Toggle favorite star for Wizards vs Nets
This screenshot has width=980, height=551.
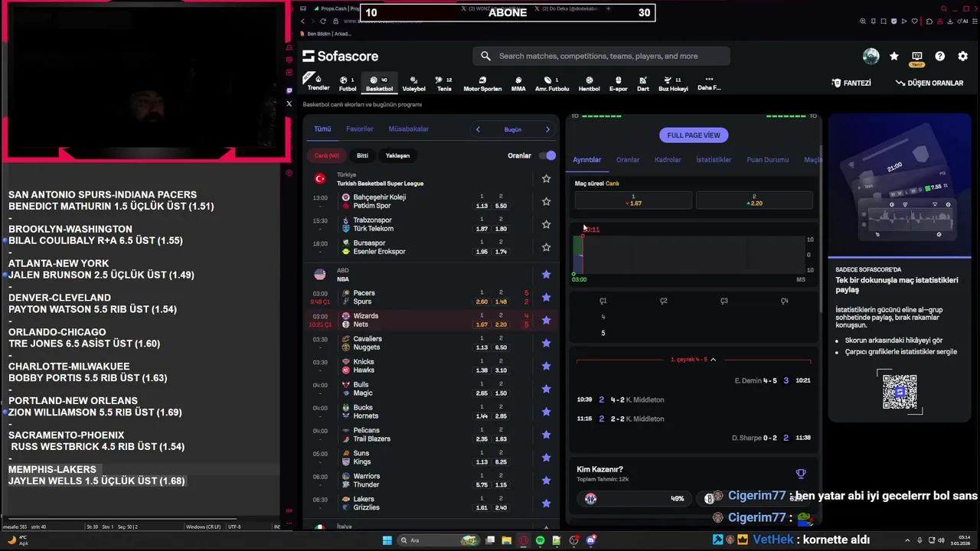tap(546, 321)
